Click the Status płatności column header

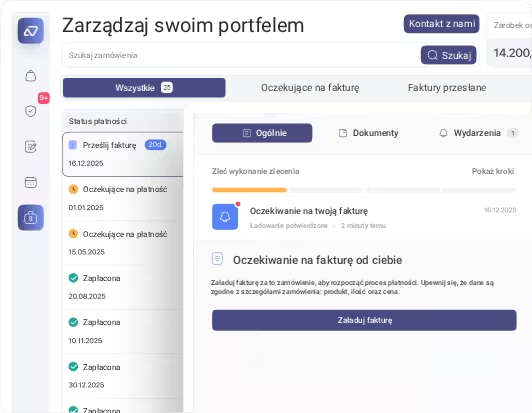[x=98, y=121]
